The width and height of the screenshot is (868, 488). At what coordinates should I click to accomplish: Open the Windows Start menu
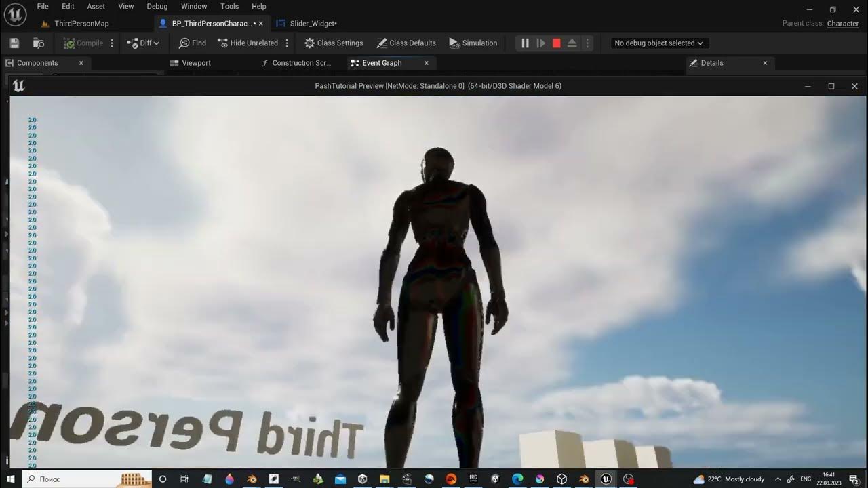coord(11,479)
